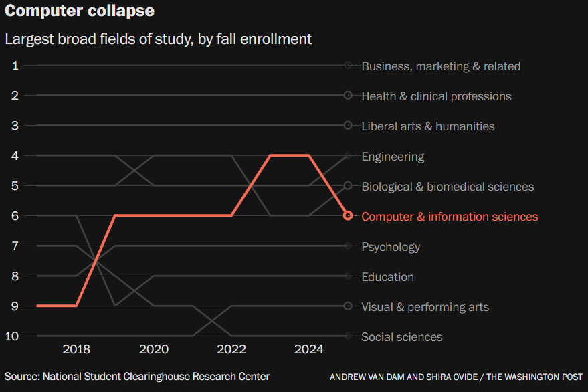Click the 2020 x-axis label
Image resolution: width=588 pixels, height=392 pixels.
tap(154, 349)
